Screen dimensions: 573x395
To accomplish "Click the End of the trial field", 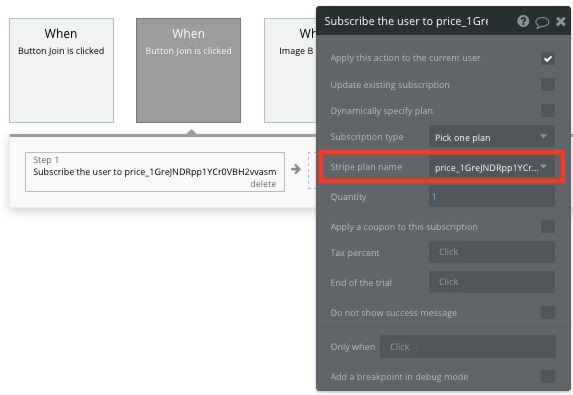I will tap(492, 282).
